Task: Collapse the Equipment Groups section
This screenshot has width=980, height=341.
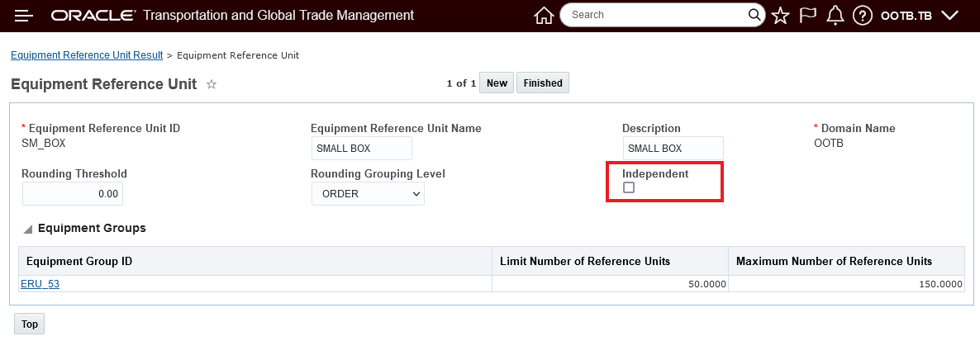Action: [28, 229]
